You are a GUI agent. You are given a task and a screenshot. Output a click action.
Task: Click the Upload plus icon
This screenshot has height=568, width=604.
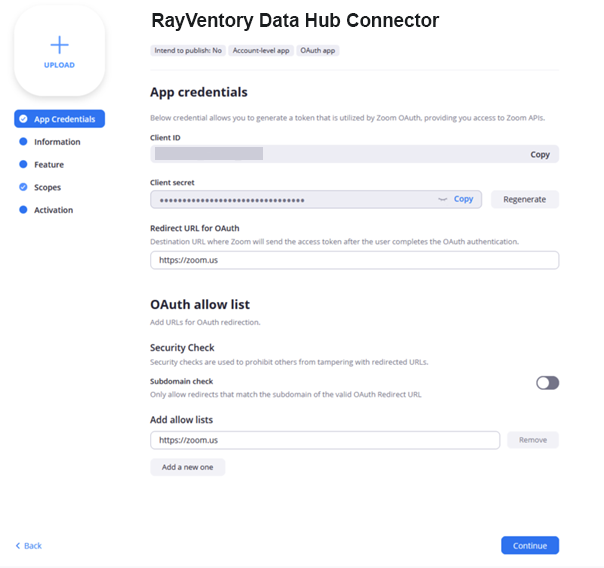(x=59, y=45)
